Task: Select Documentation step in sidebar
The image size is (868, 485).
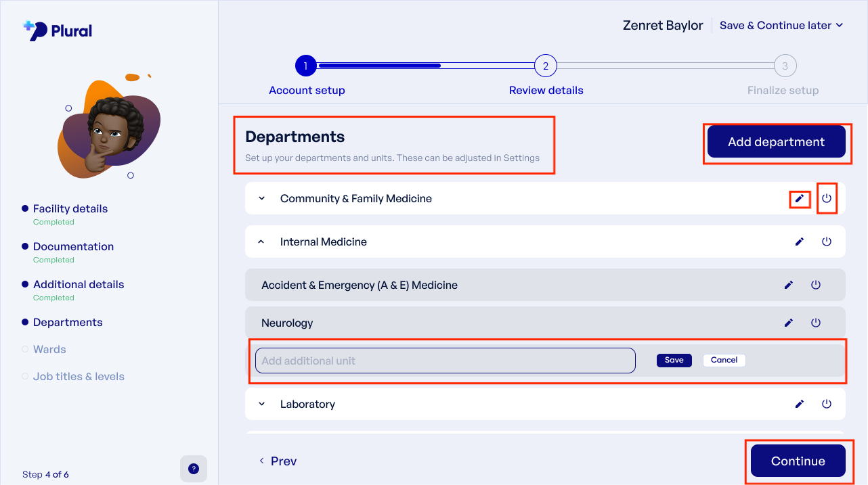Action: click(x=73, y=247)
